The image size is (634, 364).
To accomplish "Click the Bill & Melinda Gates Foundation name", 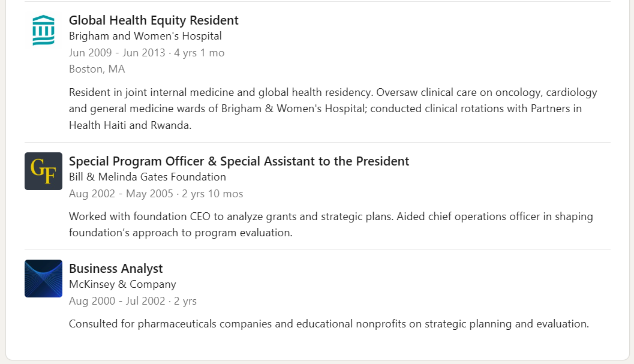I will 147,177.
